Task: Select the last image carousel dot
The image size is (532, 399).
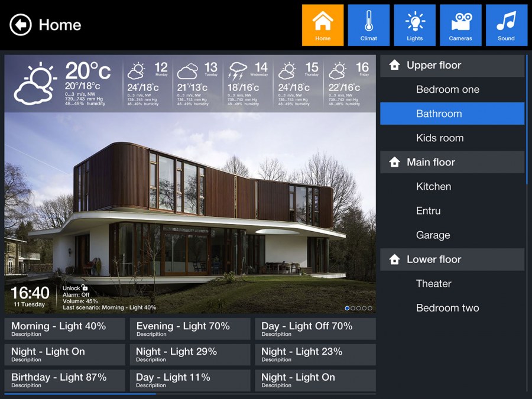Action: pos(370,308)
